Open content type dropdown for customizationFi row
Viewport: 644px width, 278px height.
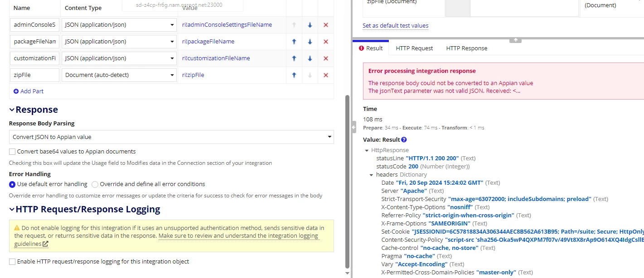(x=119, y=58)
